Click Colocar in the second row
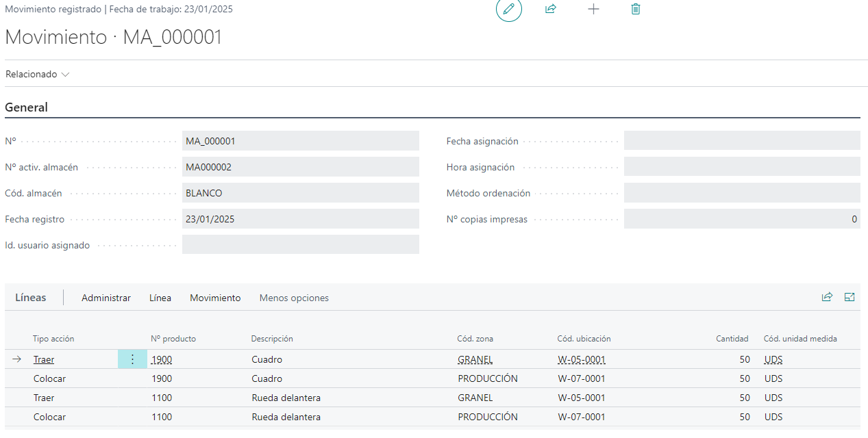This screenshot has height=438, width=868. [49, 378]
